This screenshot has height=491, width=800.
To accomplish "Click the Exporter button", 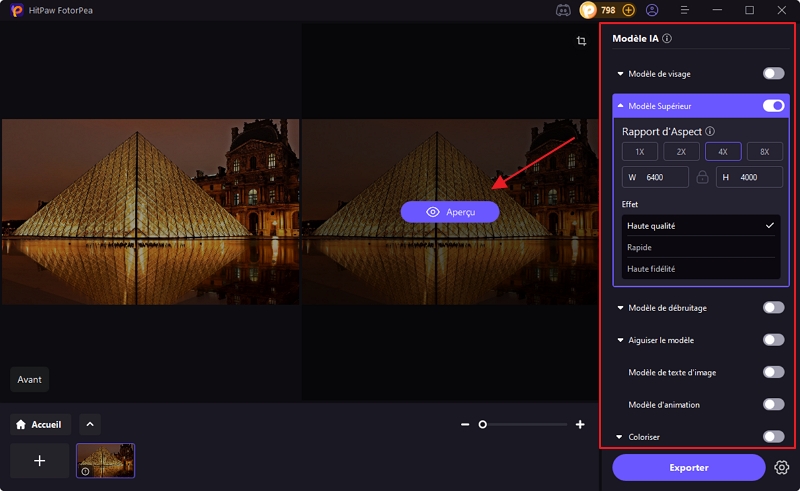I will coord(688,467).
